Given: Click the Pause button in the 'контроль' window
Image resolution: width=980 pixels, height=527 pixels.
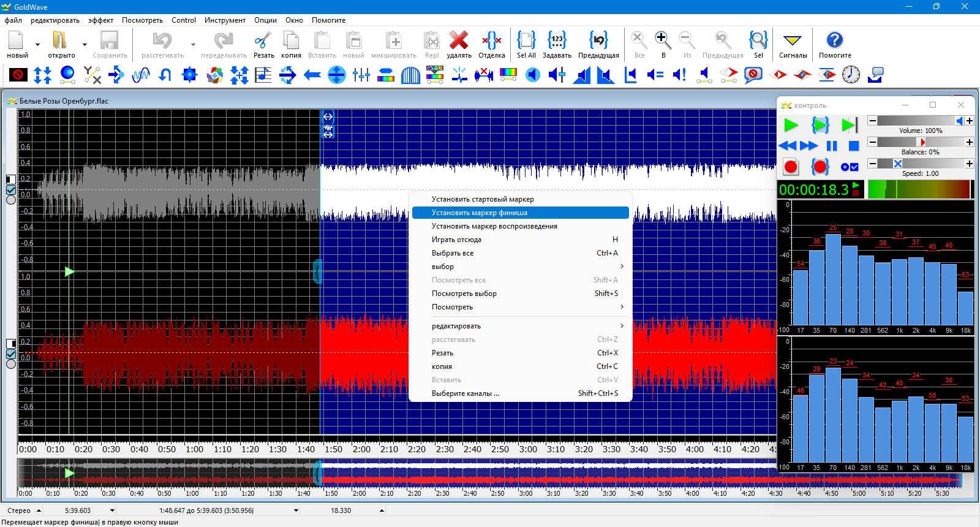Looking at the screenshot, I should click(832, 146).
